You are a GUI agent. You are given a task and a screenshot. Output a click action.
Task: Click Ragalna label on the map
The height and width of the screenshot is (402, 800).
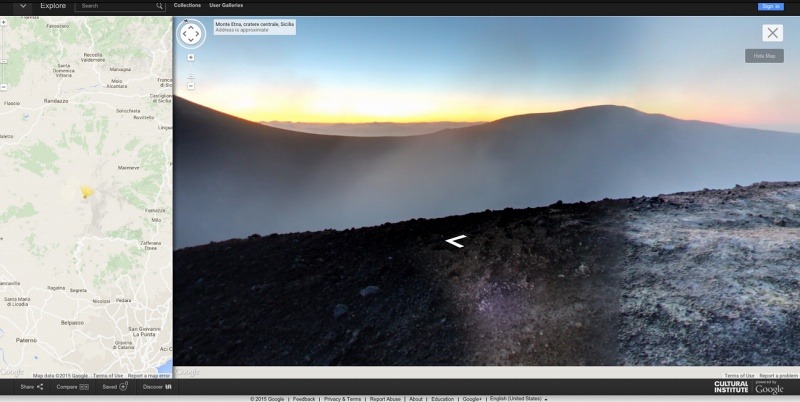(56, 288)
